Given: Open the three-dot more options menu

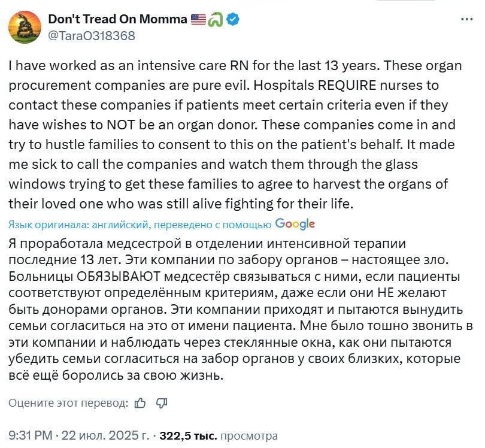Looking at the screenshot, I should point(467,19).
